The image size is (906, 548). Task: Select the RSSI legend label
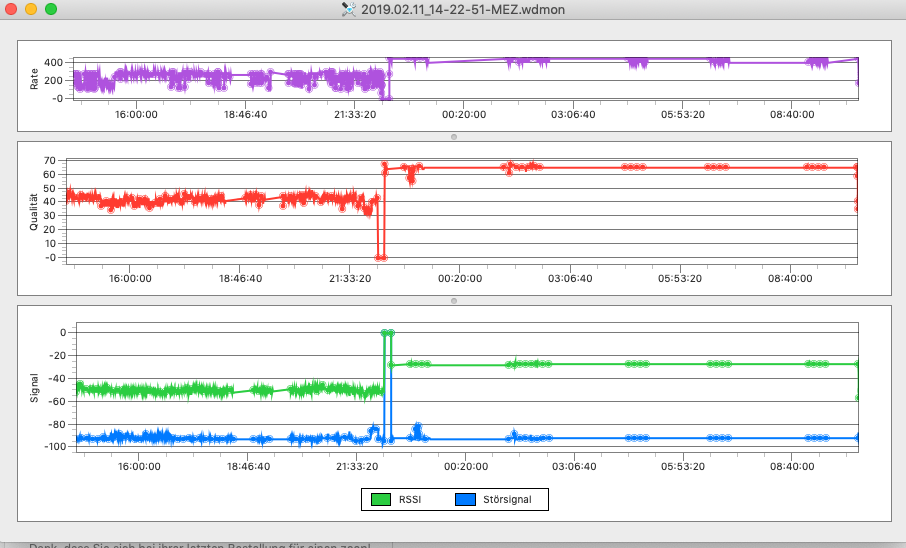[408, 499]
